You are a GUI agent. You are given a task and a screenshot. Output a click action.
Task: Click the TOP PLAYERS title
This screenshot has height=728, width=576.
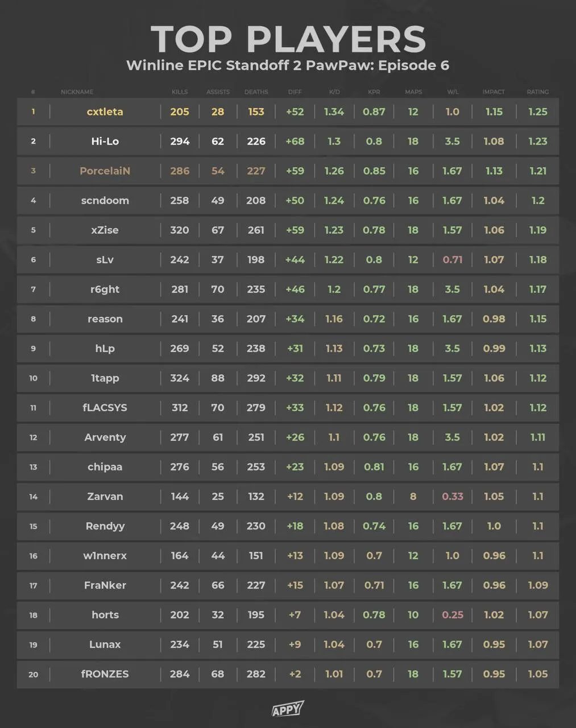[288, 39]
